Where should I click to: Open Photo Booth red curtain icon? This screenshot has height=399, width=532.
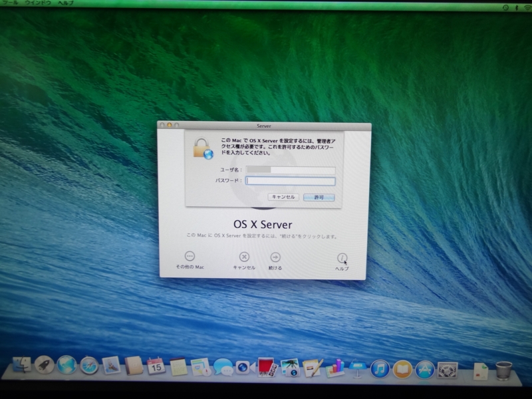point(267,368)
